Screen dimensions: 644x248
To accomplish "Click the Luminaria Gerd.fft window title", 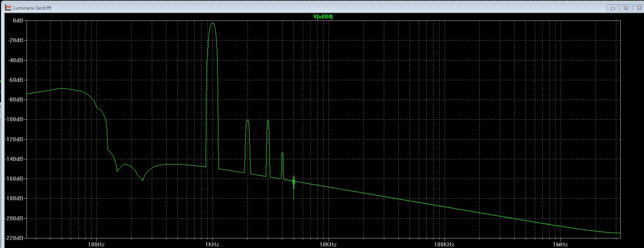I will click(32, 8).
